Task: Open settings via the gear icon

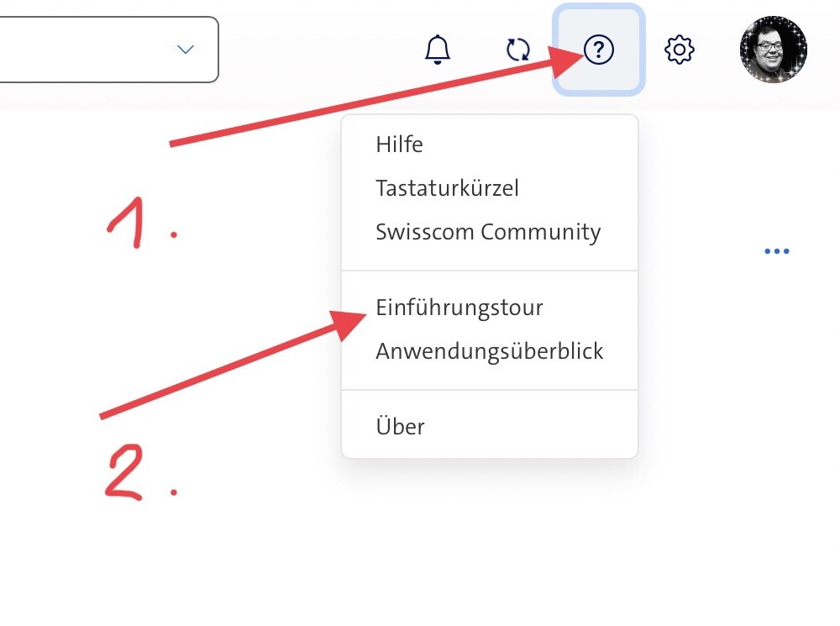Action: [679, 50]
